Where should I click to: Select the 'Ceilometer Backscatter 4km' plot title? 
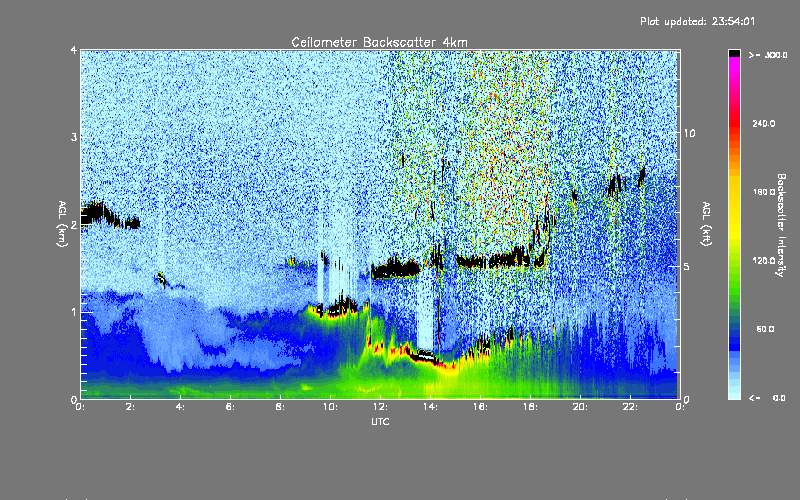[379, 42]
